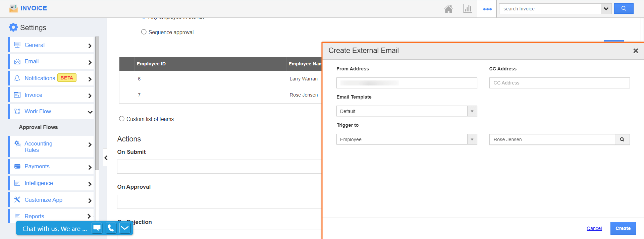Open the Trigger to Employee dropdown
This screenshot has width=644, height=239.
tap(472, 139)
